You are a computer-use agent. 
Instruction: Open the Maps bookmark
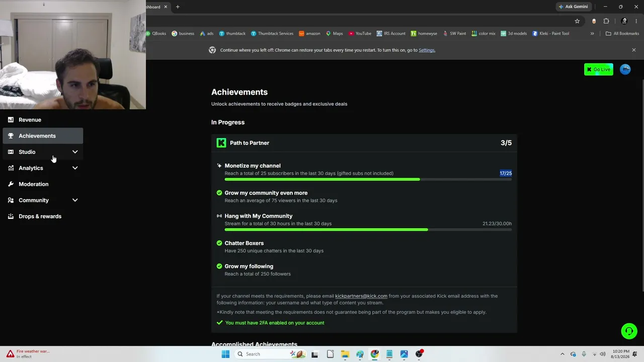click(334, 34)
